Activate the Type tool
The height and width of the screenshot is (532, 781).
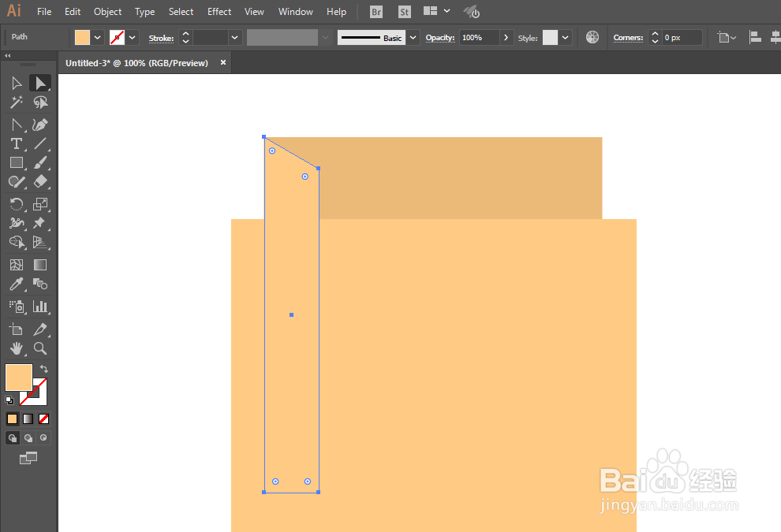pyautogui.click(x=17, y=143)
